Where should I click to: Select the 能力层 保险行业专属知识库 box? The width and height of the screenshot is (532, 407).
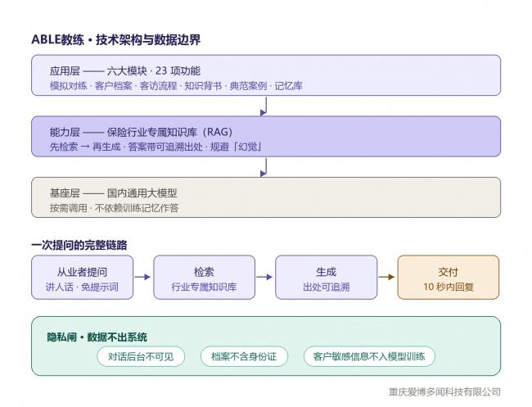(266, 136)
